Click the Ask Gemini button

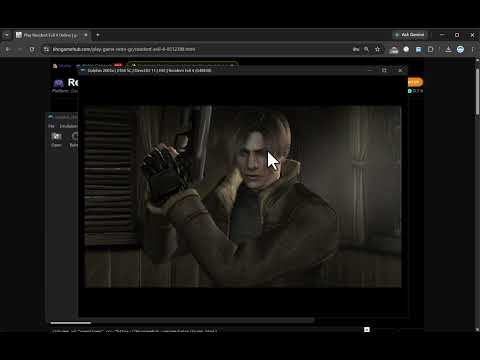pyautogui.click(x=410, y=35)
